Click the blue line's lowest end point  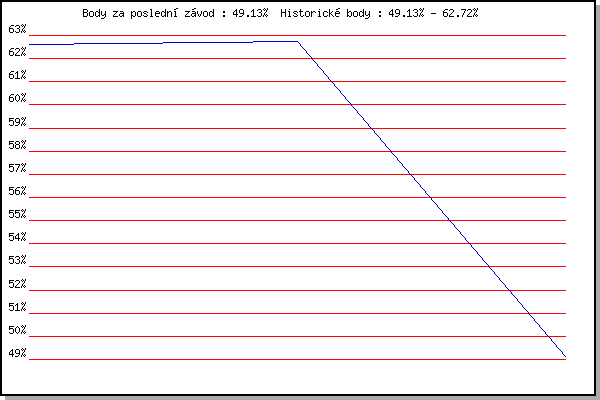[x=565, y=356]
